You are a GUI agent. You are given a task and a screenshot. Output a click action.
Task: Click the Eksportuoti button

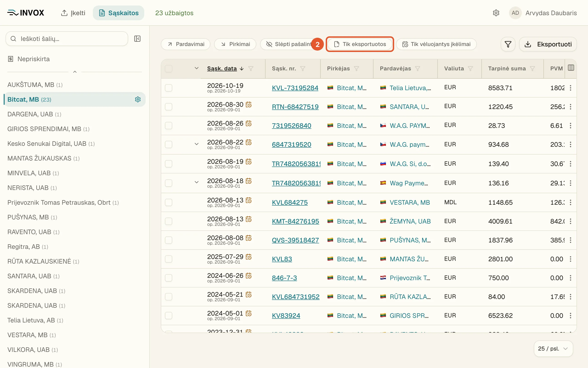pos(548,44)
